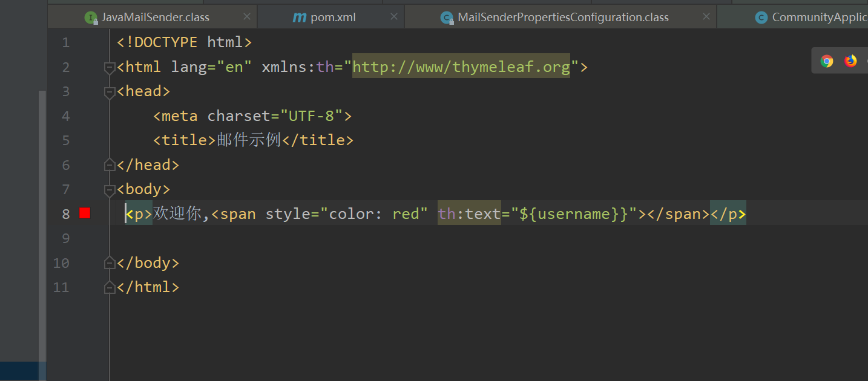Remove the red breakpoint on line 8
The width and height of the screenshot is (868, 381).
pyautogui.click(x=85, y=213)
